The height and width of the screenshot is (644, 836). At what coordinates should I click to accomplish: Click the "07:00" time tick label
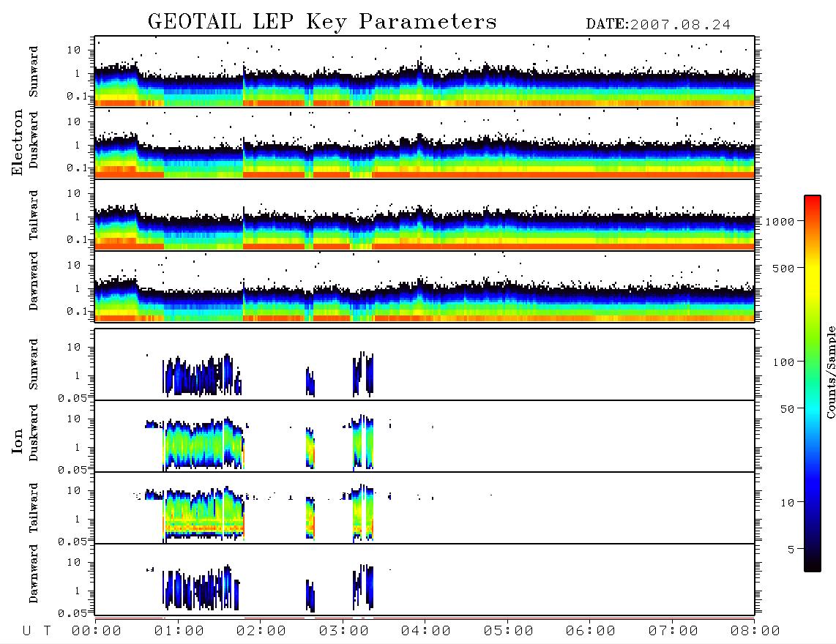(673, 632)
